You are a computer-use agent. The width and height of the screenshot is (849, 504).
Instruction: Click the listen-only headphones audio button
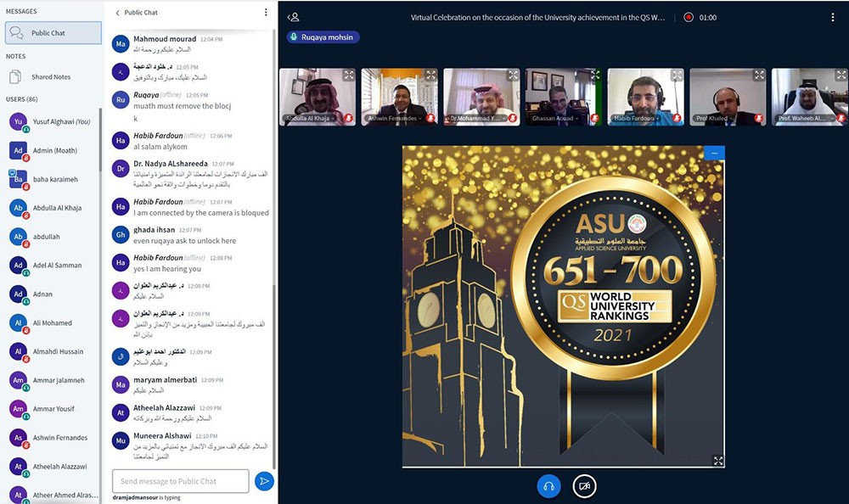tap(548, 486)
